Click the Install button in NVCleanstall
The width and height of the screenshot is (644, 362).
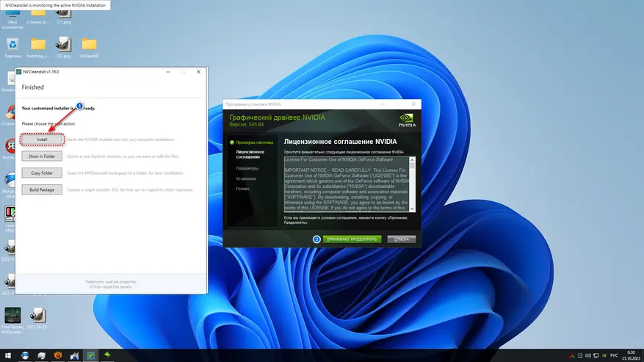coord(43,140)
